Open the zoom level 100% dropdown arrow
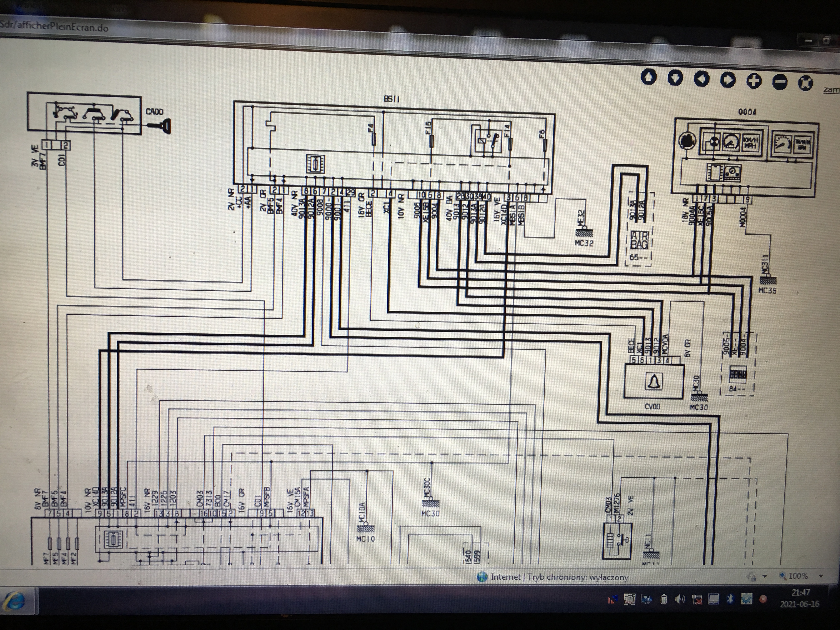 821,576
